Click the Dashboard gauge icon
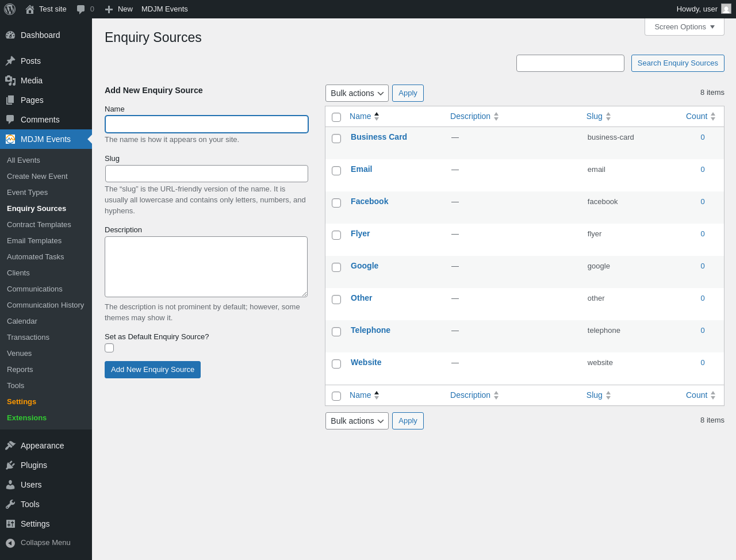736x560 pixels. [10, 35]
